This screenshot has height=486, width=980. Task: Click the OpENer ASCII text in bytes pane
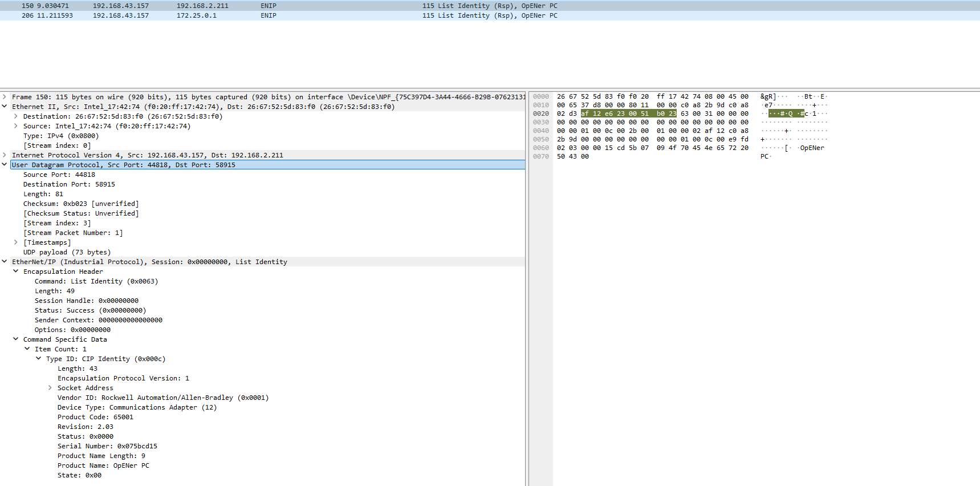[812, 148]
